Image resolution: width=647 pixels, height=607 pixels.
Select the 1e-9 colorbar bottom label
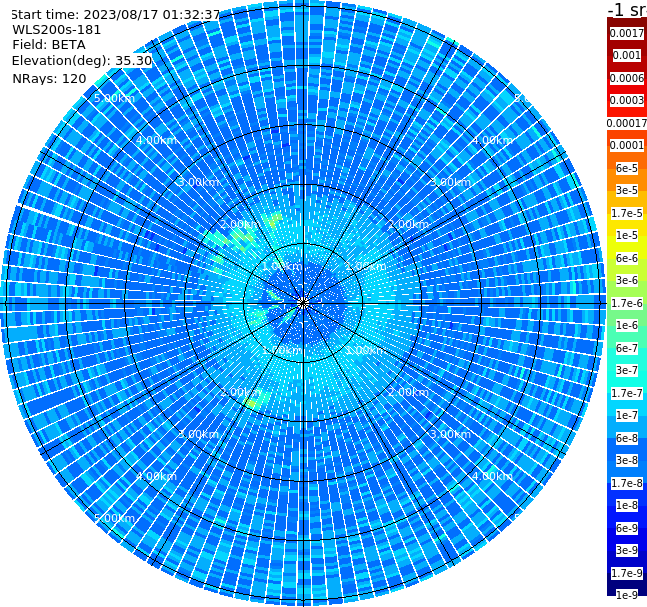[627, 595]
